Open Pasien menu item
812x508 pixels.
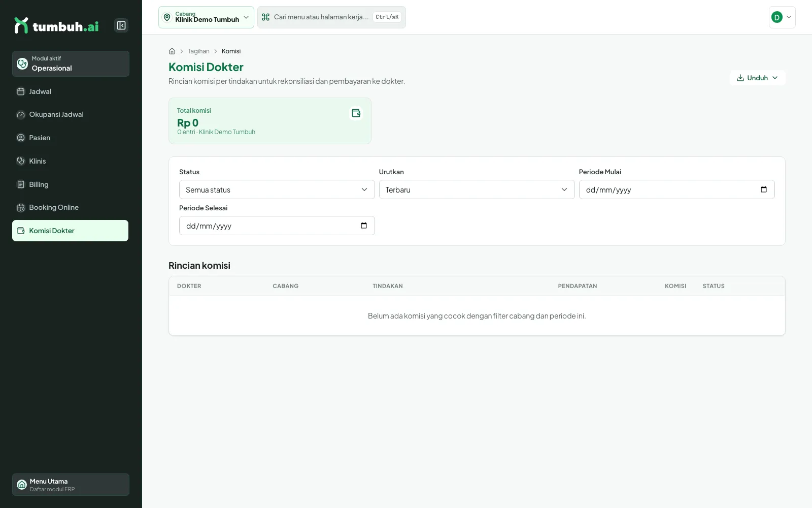coord(70,138)
